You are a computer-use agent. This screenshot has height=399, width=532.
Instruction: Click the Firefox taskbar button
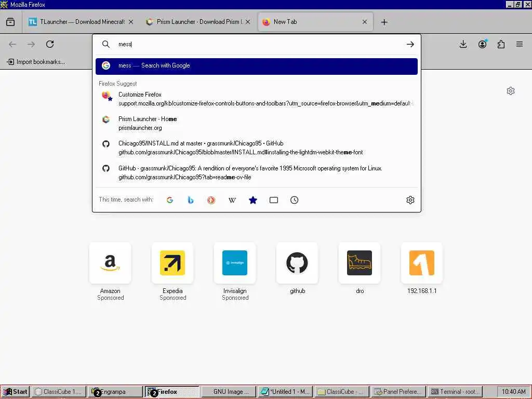172,392
